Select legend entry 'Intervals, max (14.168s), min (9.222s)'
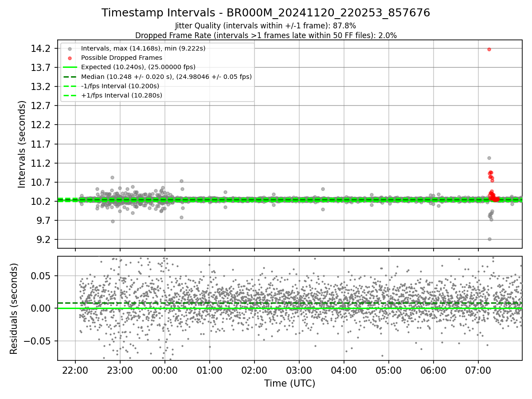Screen dimensions: 532x399 [x=143, y=48]
